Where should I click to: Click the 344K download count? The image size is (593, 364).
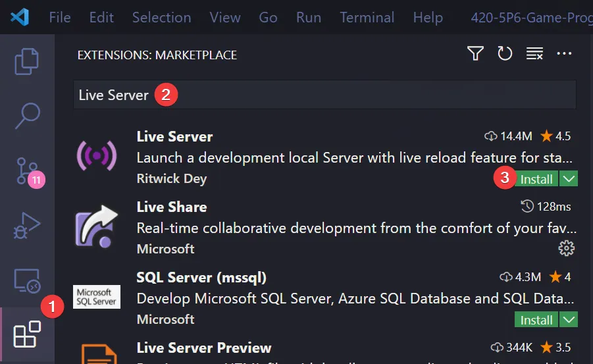[511, 348]
